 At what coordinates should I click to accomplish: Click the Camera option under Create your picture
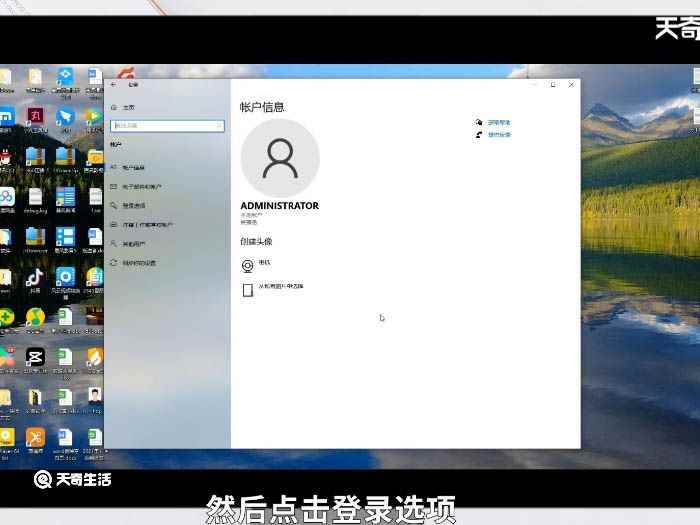[256, 265]
